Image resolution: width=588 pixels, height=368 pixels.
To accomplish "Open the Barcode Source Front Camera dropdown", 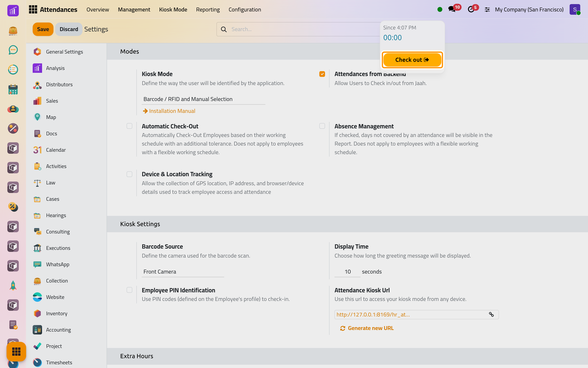I will coord(183,272).
